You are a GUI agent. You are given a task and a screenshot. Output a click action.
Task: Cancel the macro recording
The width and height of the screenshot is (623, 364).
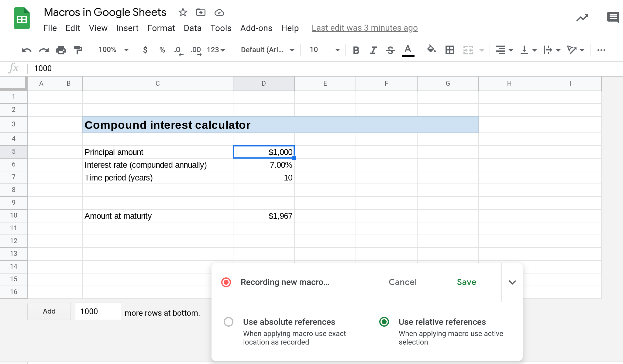point(402,282)
